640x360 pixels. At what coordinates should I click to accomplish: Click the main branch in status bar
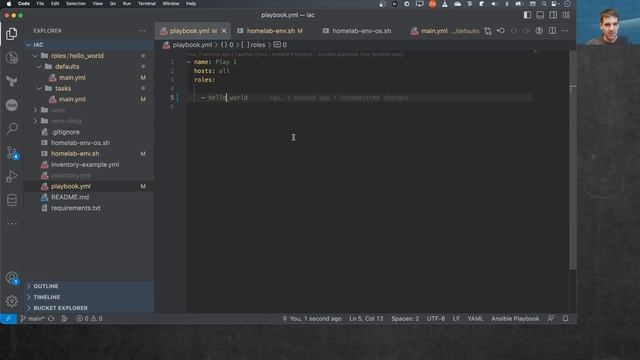(x=32, y=319)
